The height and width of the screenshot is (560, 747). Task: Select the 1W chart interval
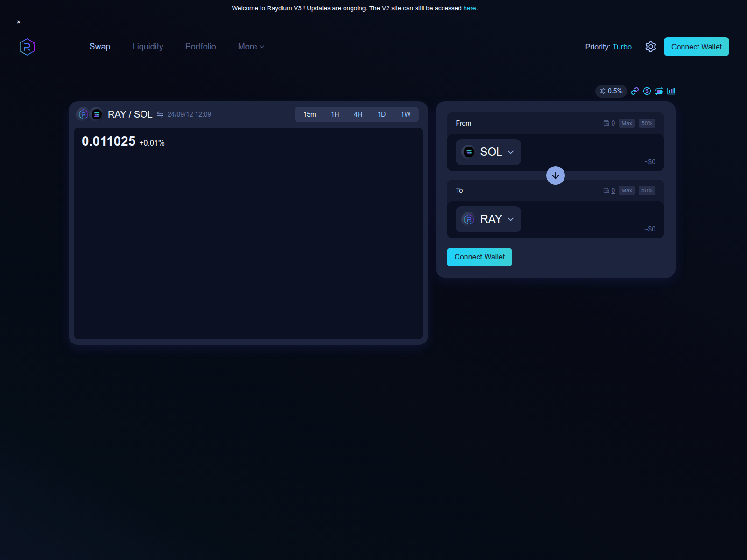pos(406,114)
